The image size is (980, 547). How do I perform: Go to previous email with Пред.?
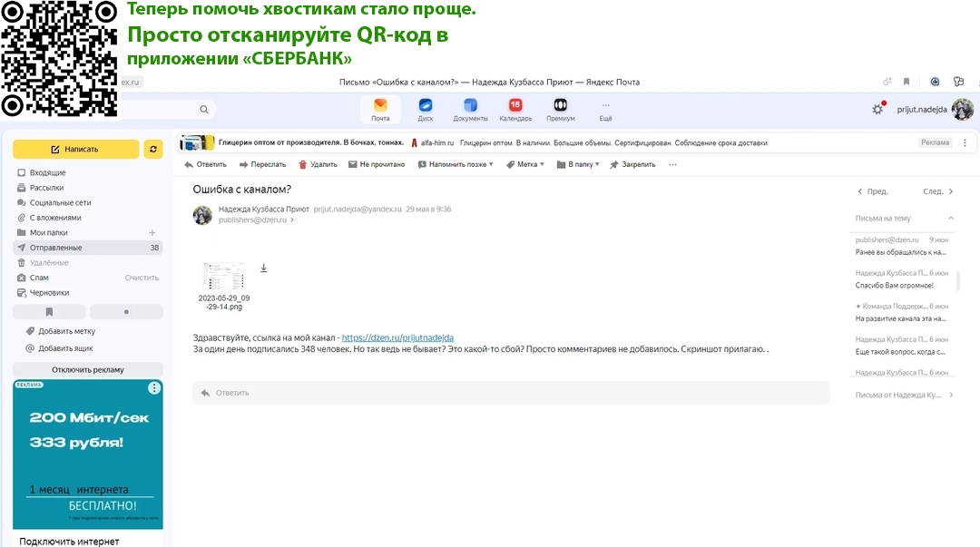tap(873, 191)
